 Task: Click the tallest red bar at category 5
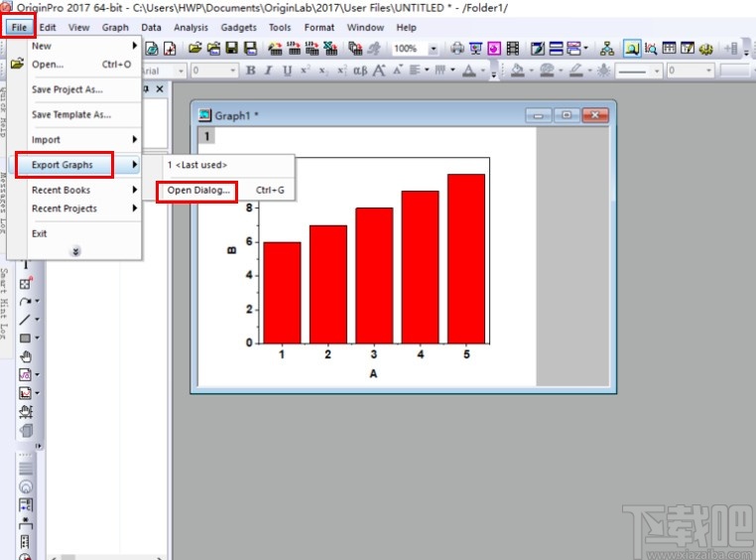(465, 258)
